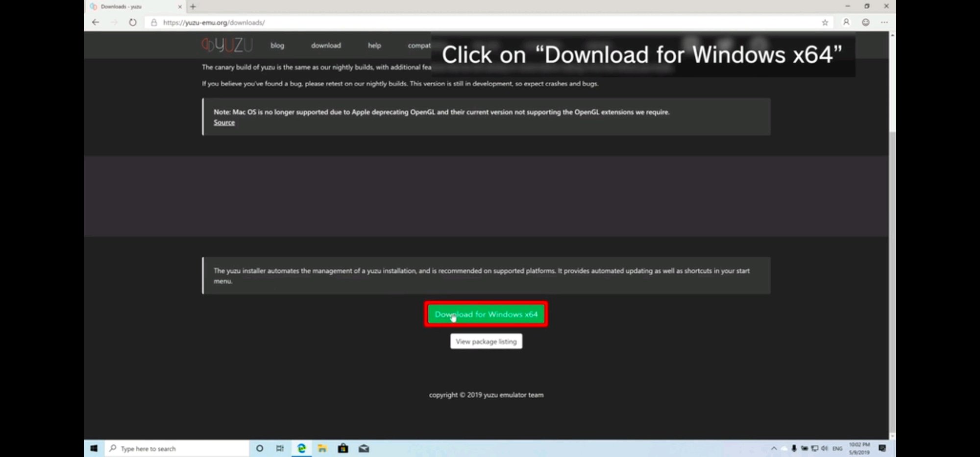Open the browser settings and more menu
Image resolution: width=980 pixels, height=457 pixels.
click(884, 23)
